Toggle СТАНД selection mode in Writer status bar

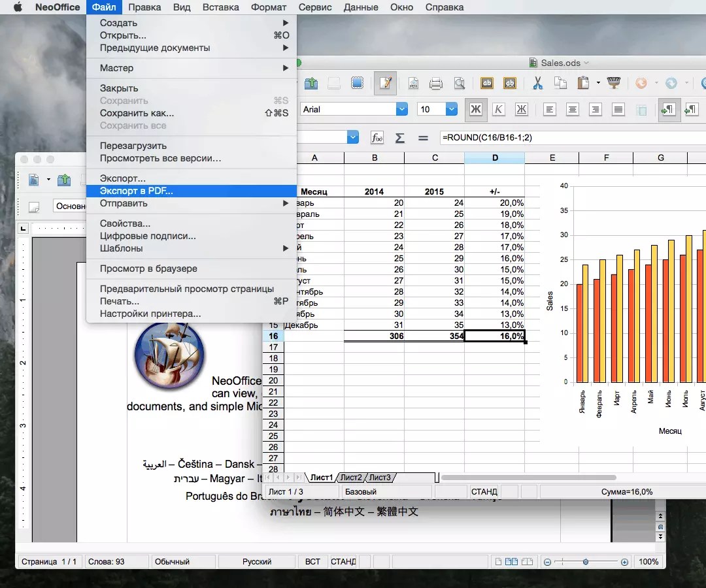click(x=344, y=561)
